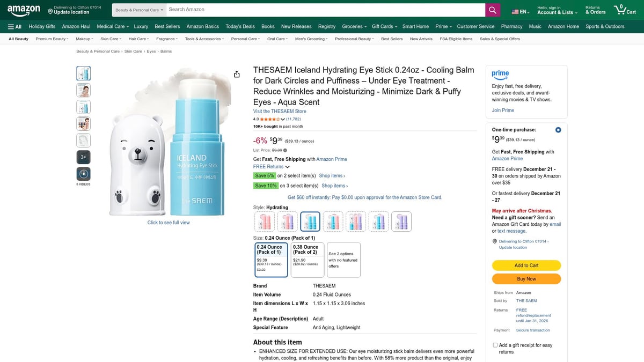Viewport: 644px width, 362px height.
Task: Click the magnifying glass search icon
Action: coord(492,10)
